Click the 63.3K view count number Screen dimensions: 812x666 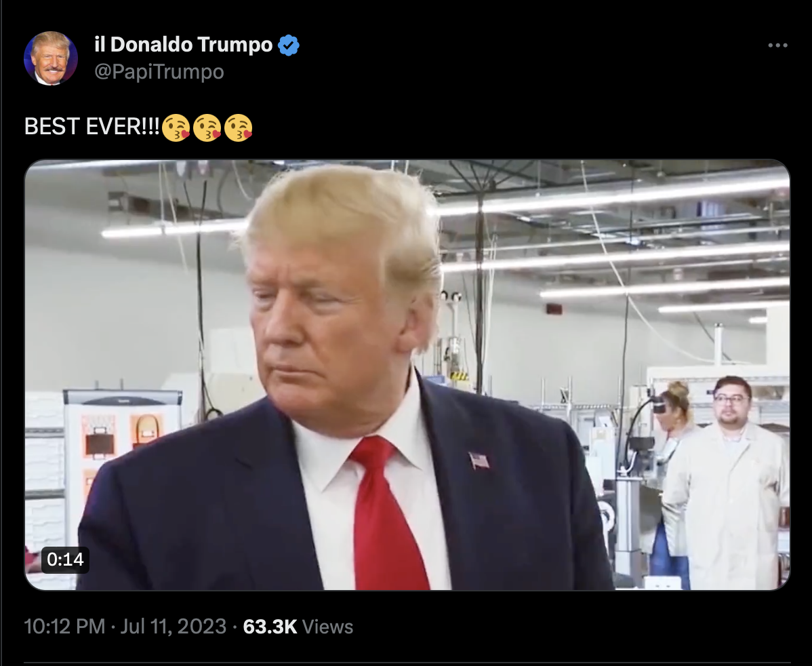tap(270, 626)
